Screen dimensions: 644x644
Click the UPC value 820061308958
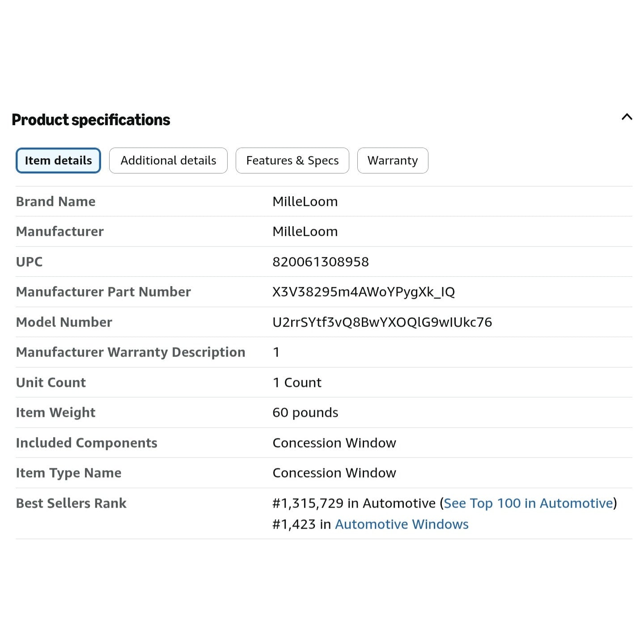(x=321, y=262)
